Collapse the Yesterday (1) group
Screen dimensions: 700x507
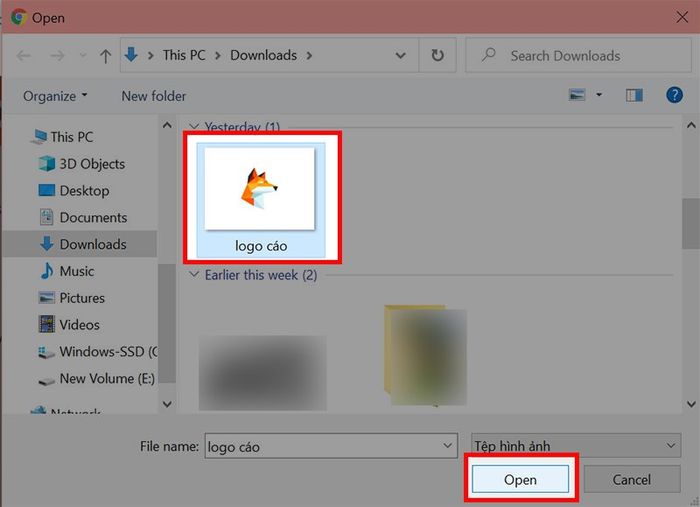194,126
